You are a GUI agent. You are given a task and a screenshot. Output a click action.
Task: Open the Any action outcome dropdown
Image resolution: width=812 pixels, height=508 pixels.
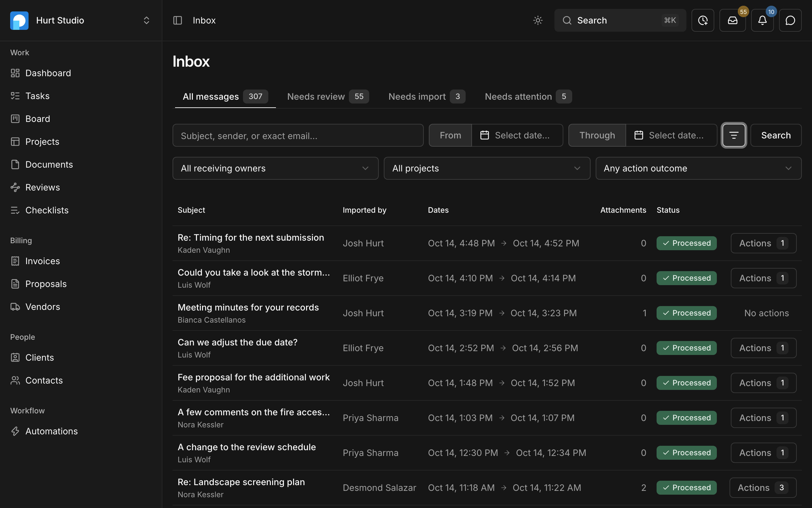click(698, 168)
